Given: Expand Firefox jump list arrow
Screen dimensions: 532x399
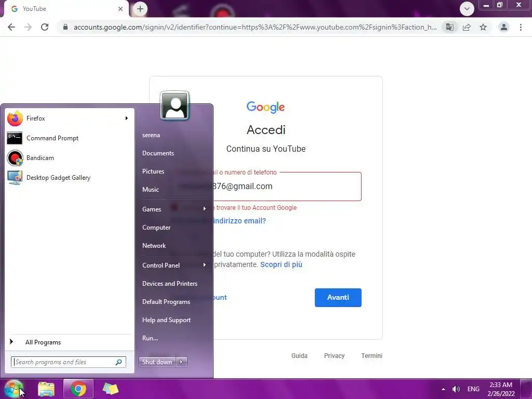Looking at the screenshot, I should [x=127, y=118].
